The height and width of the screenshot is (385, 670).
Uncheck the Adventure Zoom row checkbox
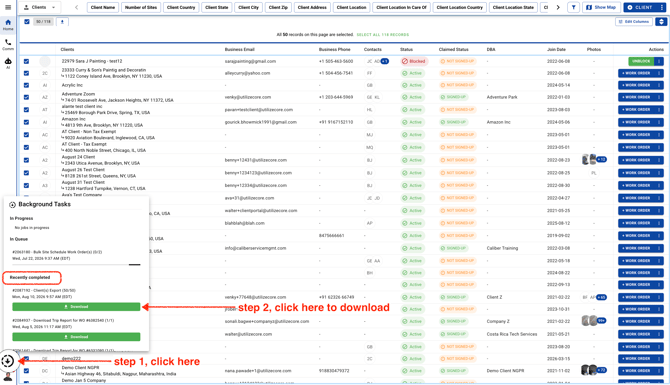point(26,97)
